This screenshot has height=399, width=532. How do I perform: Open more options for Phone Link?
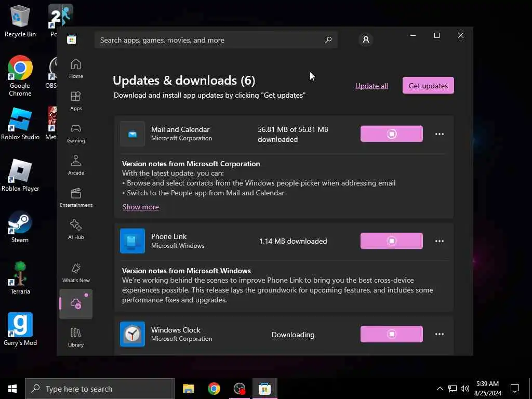tap(440, 241)
